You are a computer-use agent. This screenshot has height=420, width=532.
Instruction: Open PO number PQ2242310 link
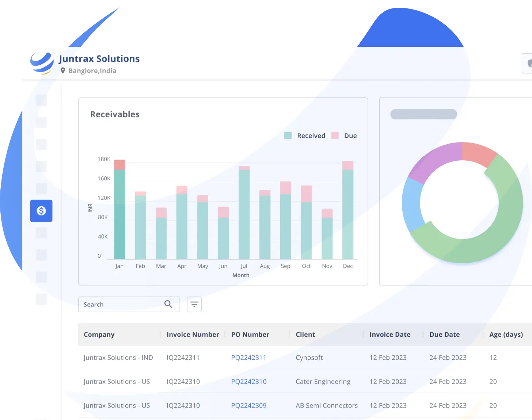(248, 382)
